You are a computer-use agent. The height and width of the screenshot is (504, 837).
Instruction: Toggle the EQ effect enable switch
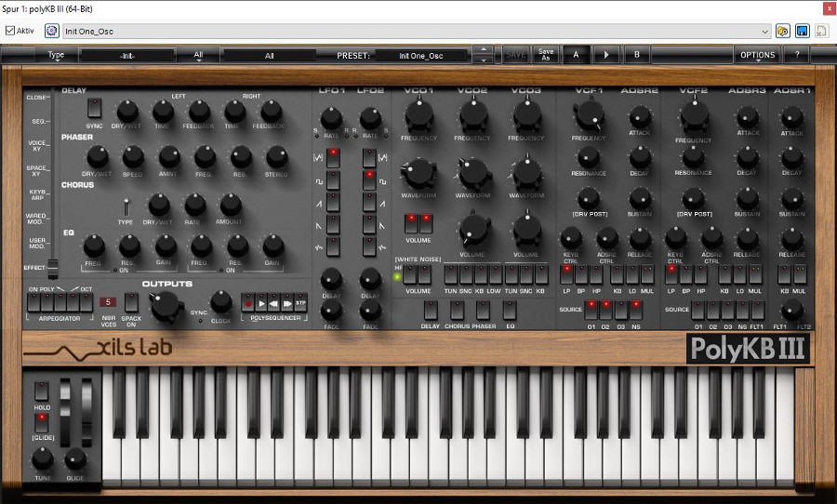(510, 311)
